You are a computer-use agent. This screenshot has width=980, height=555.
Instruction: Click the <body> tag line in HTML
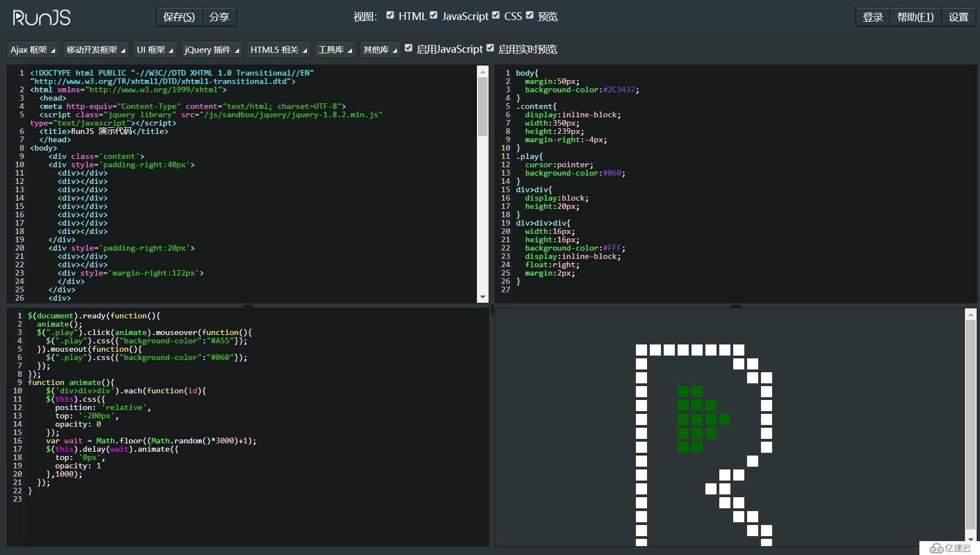pos(43,148)
